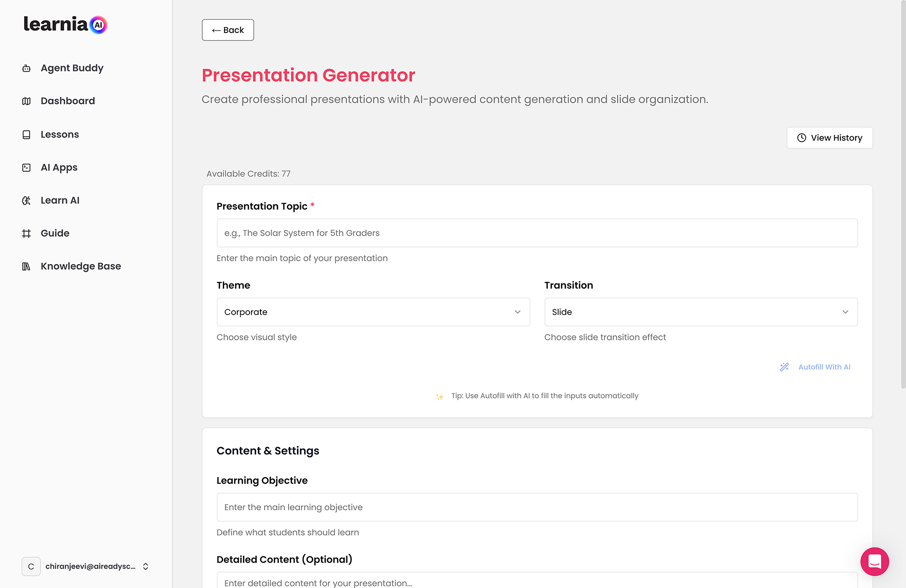Click the Learnia AI logo

[x=66, y=25]
